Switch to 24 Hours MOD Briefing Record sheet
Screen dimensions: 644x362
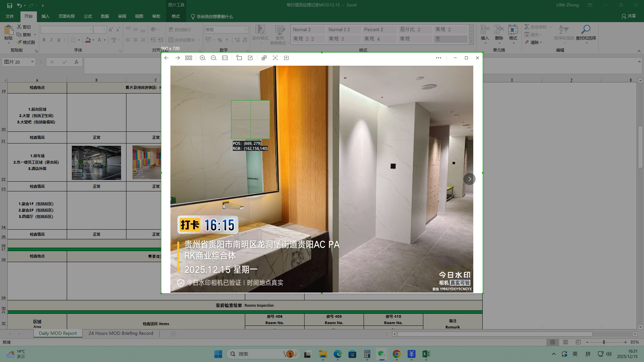click(x=121, y=334)
